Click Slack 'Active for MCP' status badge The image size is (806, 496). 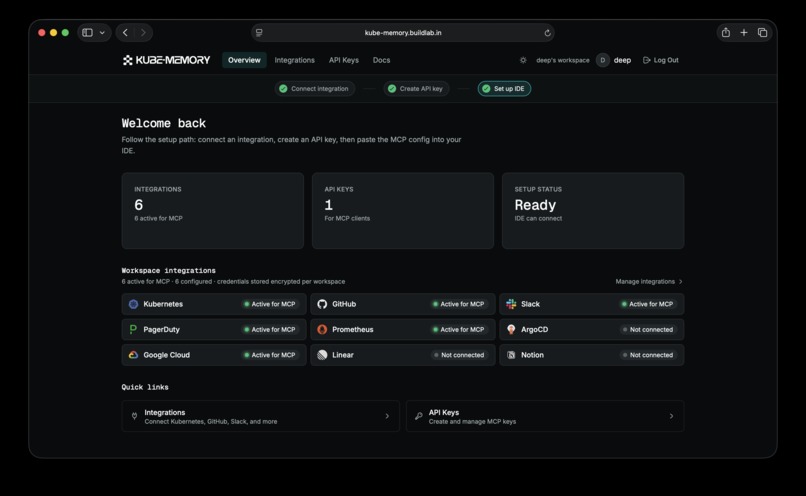(x=648, y=304)
